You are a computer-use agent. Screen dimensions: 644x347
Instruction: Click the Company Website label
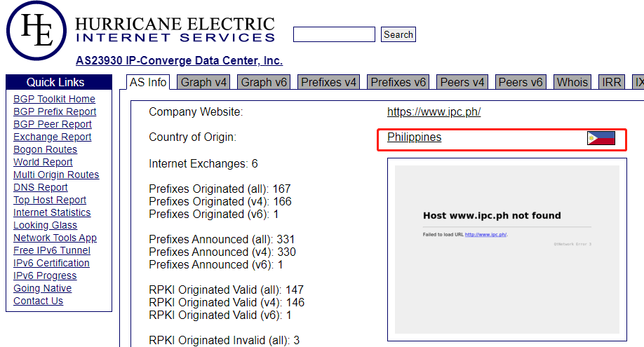(196, 111)
